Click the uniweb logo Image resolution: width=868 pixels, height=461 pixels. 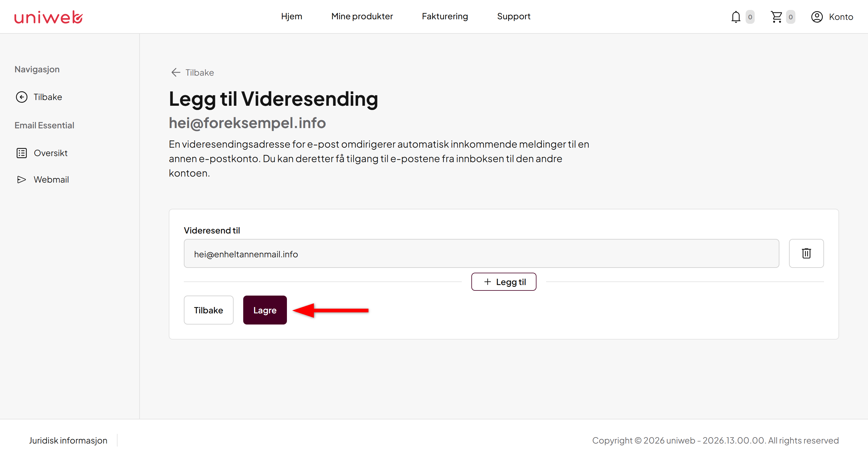(49, 17)
